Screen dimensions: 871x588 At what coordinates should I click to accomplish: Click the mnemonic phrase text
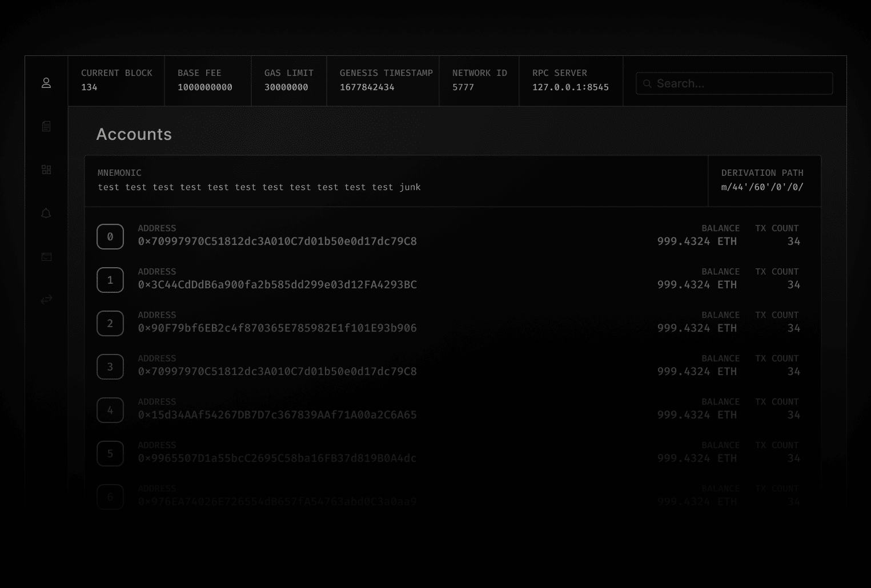(259, 187)
